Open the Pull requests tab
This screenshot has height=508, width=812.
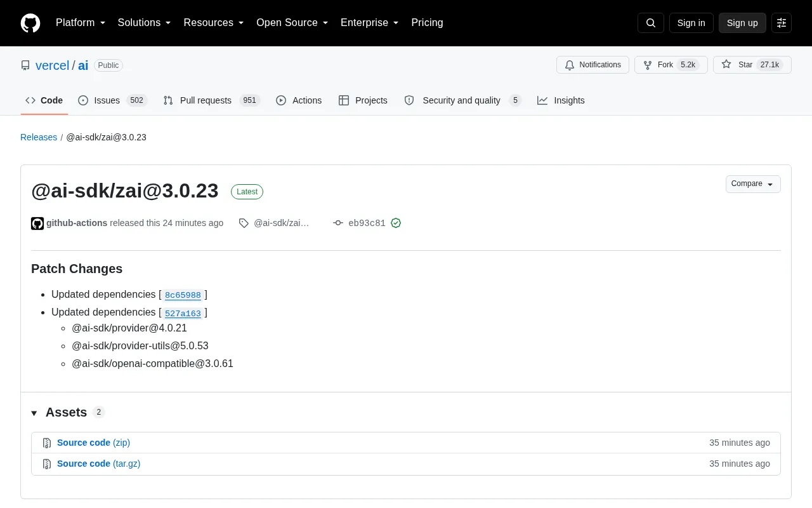[x=212, y=100]
